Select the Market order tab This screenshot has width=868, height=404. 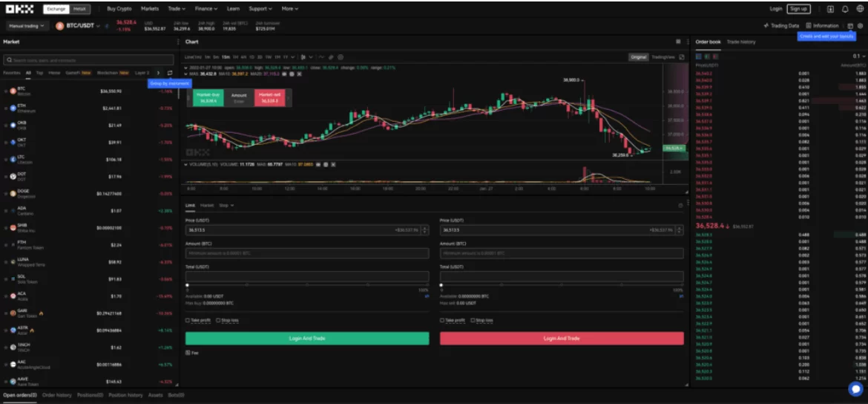coord(207,205)
